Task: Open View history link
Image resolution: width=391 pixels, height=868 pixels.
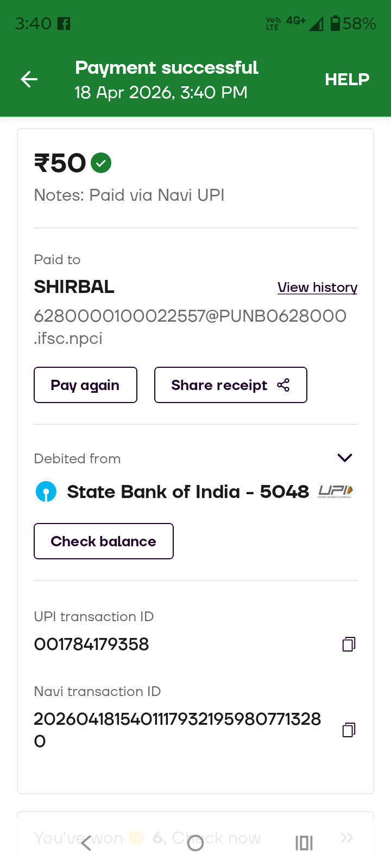Action: tap(317, 288)
